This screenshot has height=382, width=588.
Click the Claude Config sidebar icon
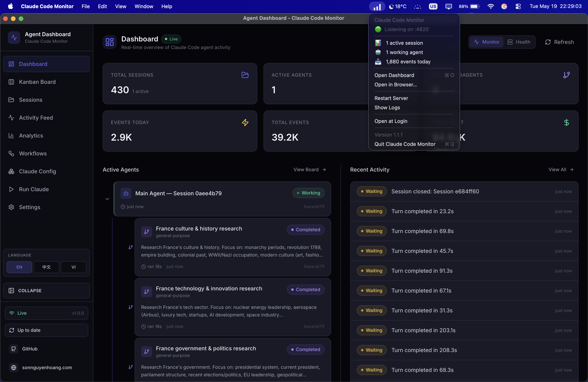pos(11,172)
